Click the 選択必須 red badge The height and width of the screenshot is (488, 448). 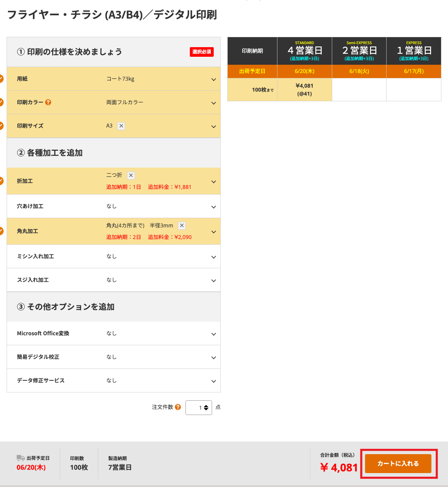[202, 52]
